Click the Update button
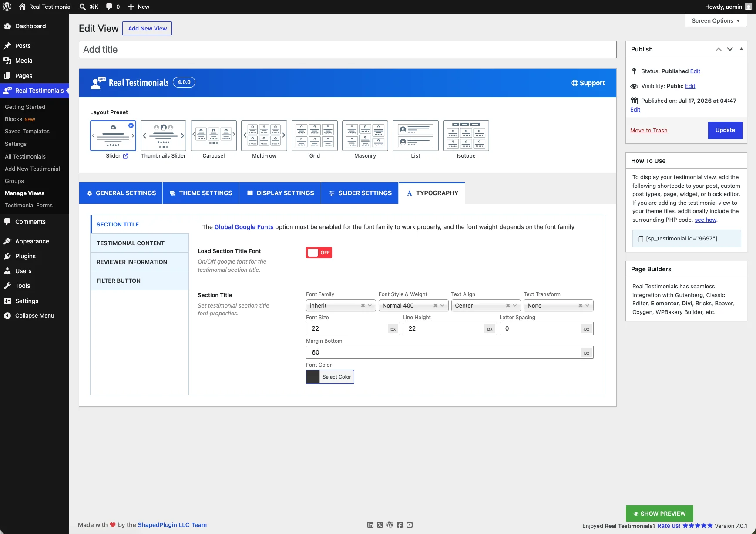The height and width of the screenshot is (534, 756). coord(725,130)
